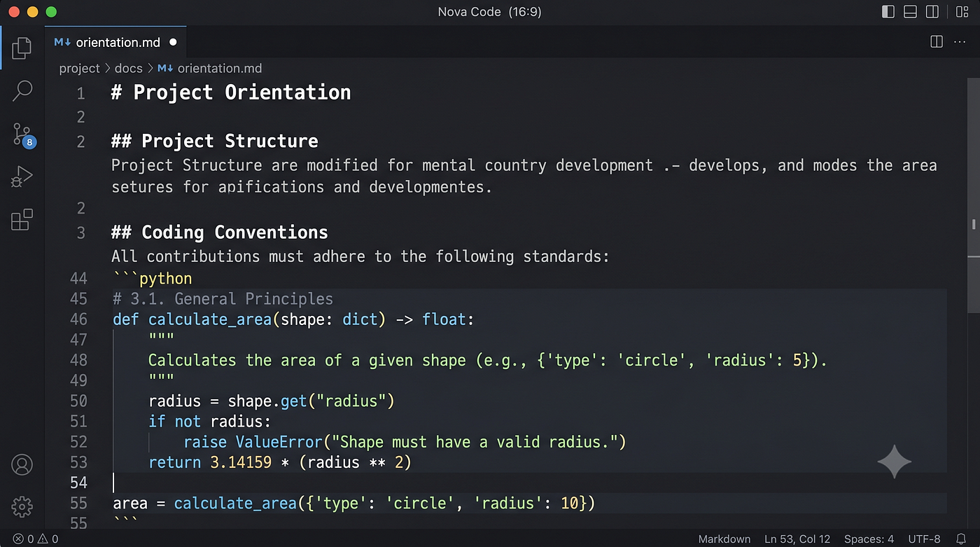Click the 'raise ValueError' line
This screenshot has height=547, width=980.
click(x=405, y=442)
